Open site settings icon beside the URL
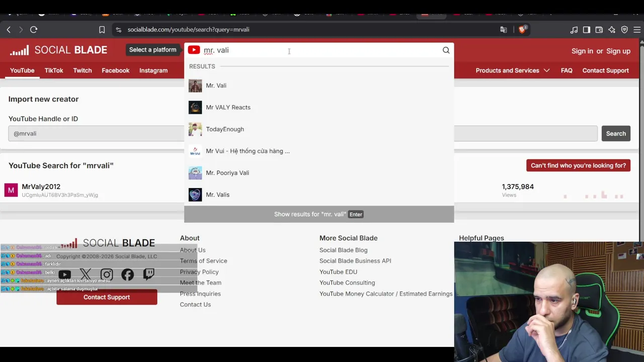This screenshot has height=362, width=644. 118,30
